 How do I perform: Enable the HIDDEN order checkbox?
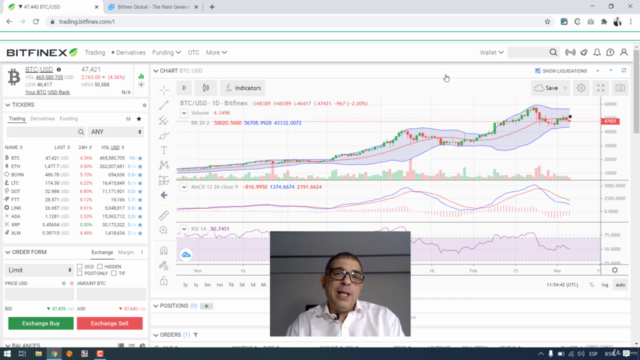[100, 267]
